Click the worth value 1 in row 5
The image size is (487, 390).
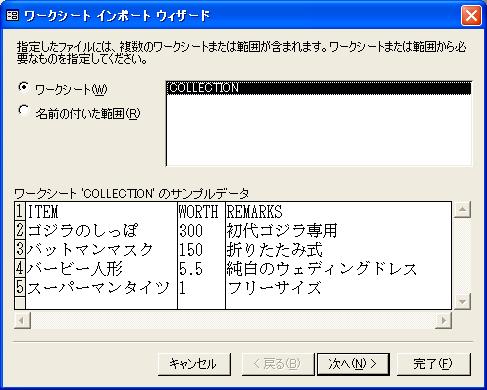pos(201,287)
